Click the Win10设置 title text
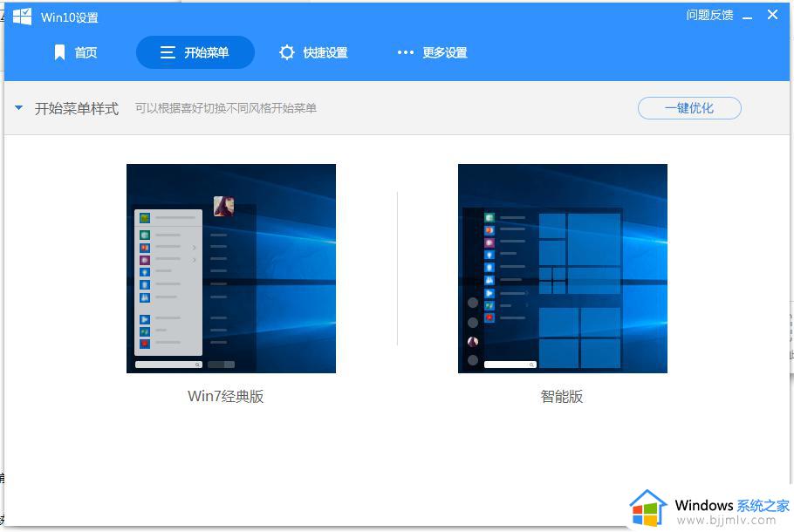 (x=70, y=17)
